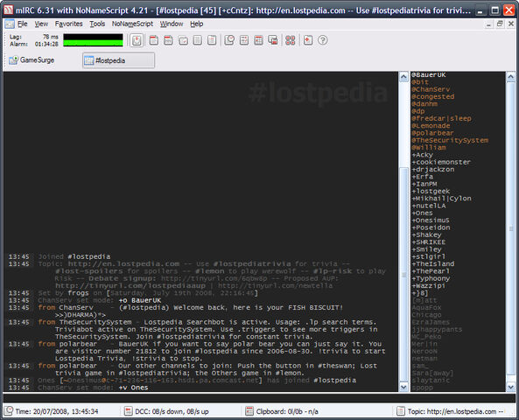
Task: Click the Alarm time 01:34:28 value
Action: 46,45
